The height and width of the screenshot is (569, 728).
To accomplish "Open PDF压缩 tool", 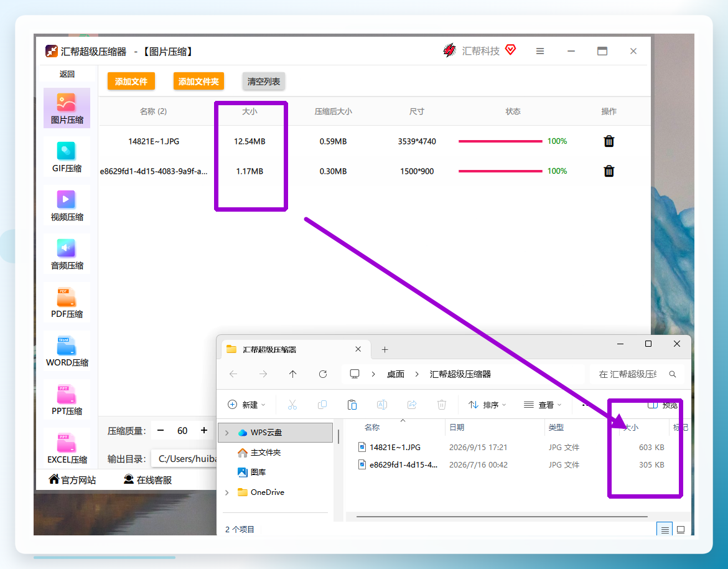I will coord(67,303).
